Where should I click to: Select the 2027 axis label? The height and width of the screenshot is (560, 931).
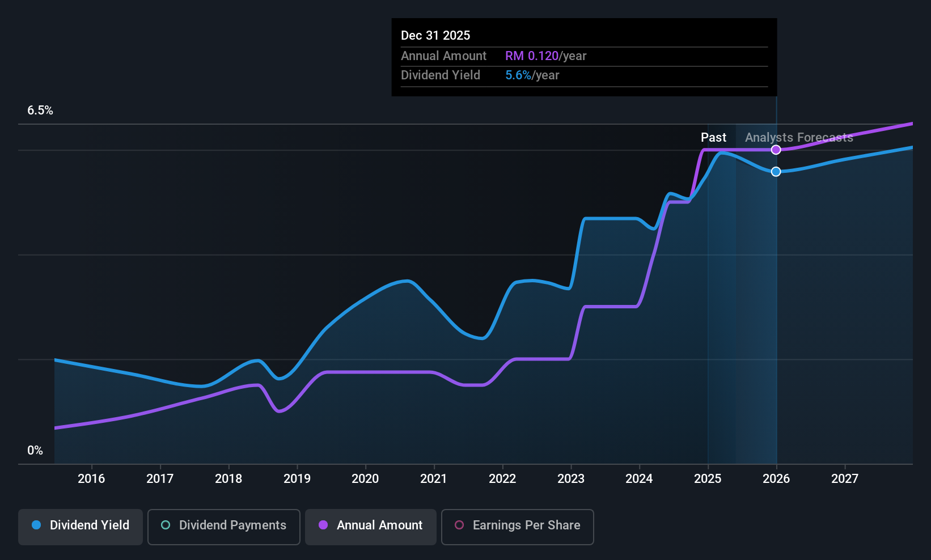tap(845, 479)
